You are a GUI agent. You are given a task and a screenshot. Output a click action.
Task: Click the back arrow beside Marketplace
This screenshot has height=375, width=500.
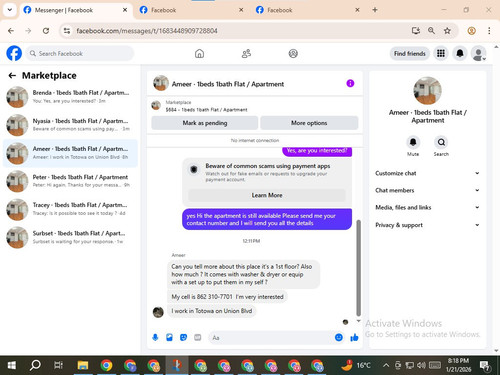12,76
